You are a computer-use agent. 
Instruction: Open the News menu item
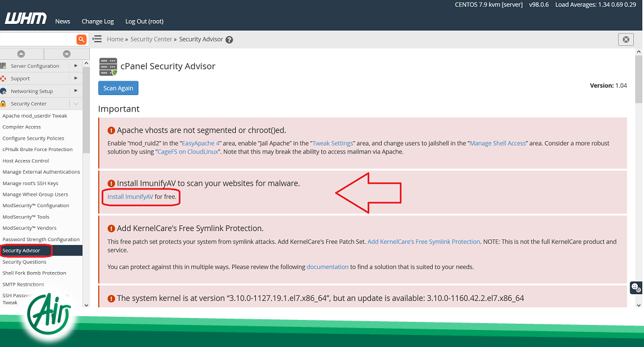coord(62,21)
